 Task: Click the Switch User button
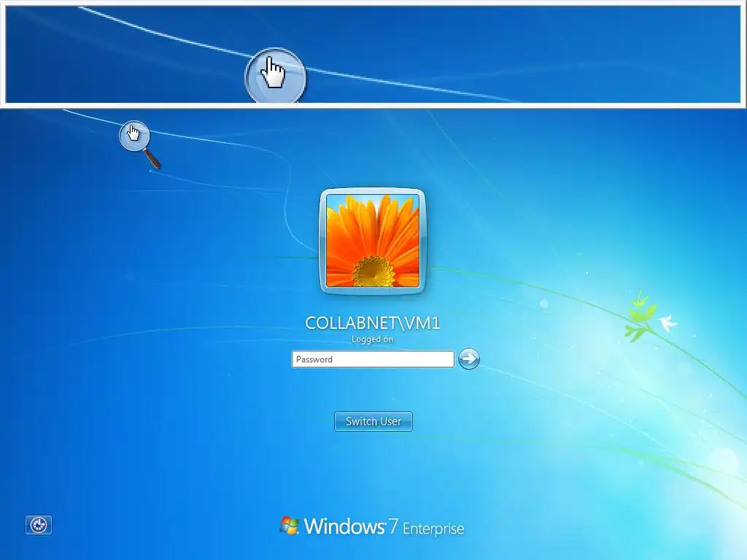(x=373, y=421)
